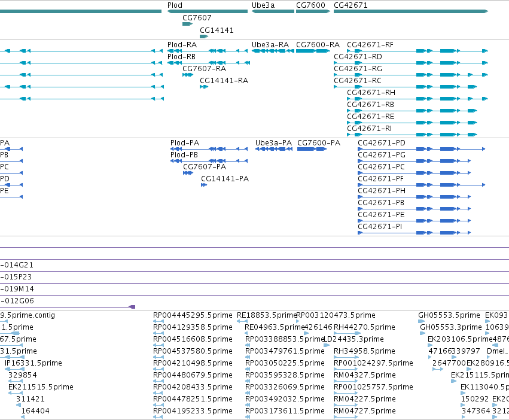Select EST RP003120473.5prime
This screenshot has width=509, height=420.
click(298, 321)
